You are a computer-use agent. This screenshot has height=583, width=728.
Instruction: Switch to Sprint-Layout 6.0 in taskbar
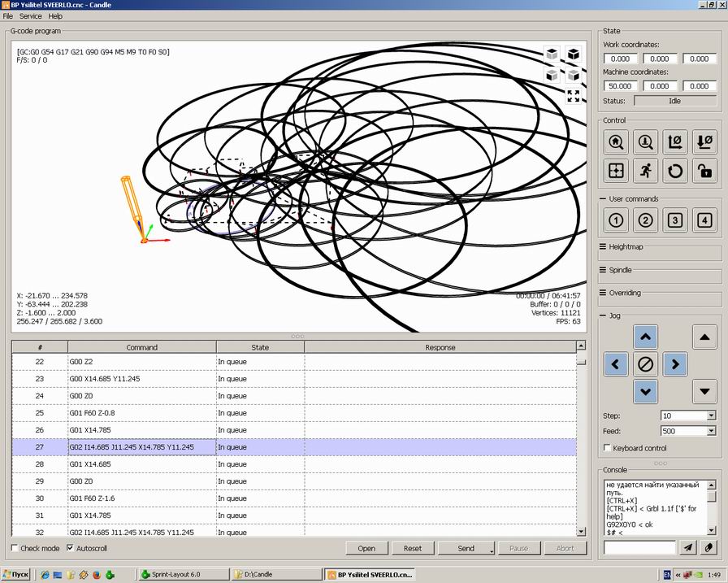[184, 575]
